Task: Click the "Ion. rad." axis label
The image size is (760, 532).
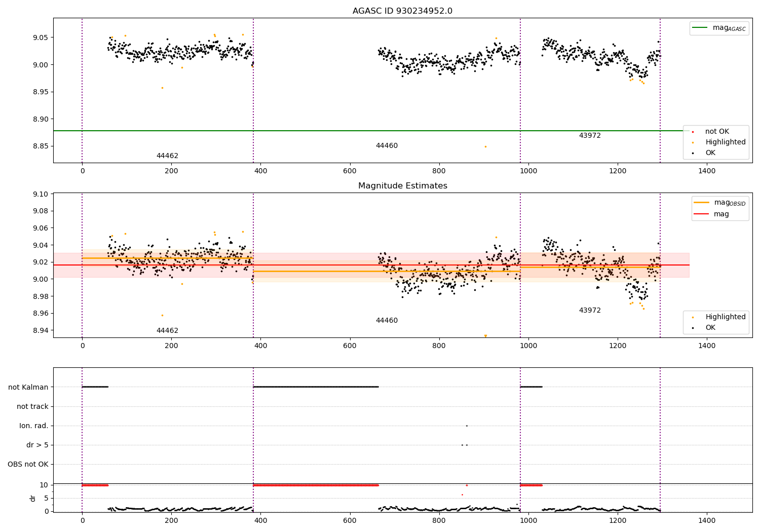Action: point(34,426)
